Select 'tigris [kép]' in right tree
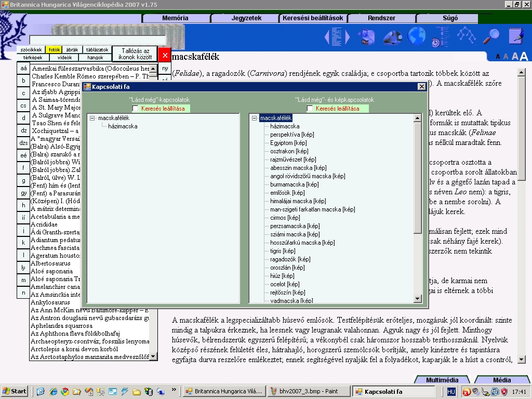This screenshot has height=399, width=532. pyautogui.click(x=283, y=251)
